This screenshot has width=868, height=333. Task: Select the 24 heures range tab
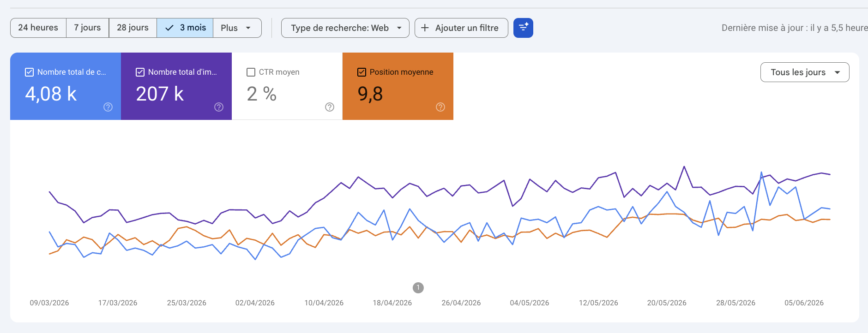(38, 28)
